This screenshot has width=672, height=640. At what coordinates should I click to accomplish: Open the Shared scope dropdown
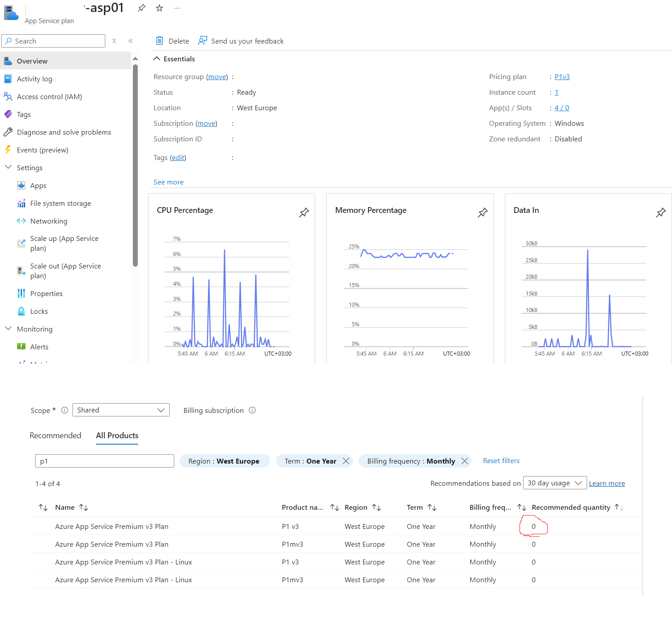tap(120, 410)
